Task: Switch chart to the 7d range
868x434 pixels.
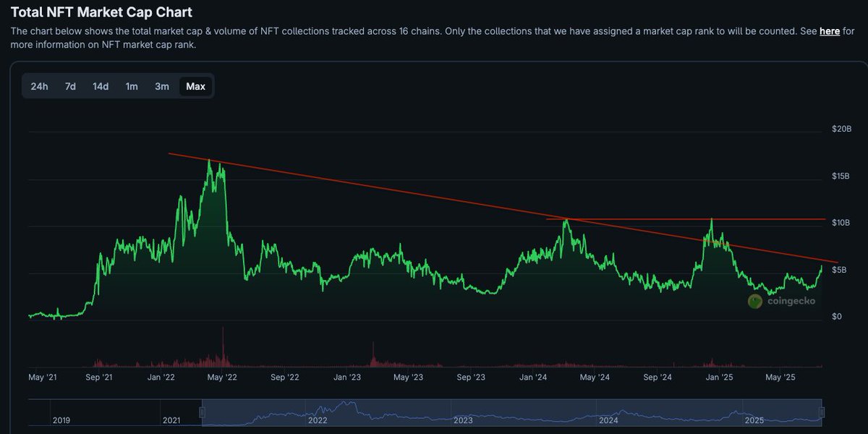Action: point(70,87)
